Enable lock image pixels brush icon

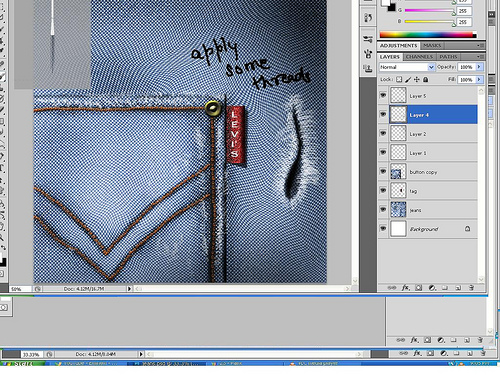(x=408, y=80)
